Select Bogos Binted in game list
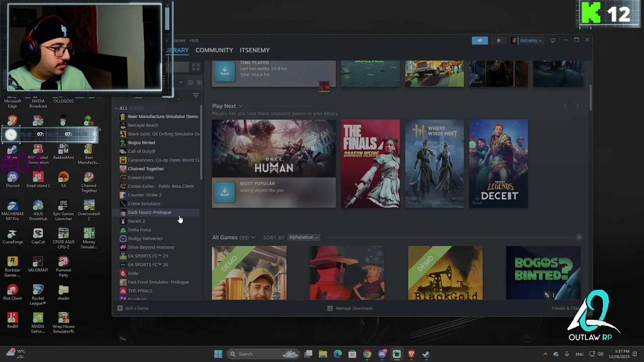The height and width of the screenshot is (362, 644). click(x=141, y=143)
